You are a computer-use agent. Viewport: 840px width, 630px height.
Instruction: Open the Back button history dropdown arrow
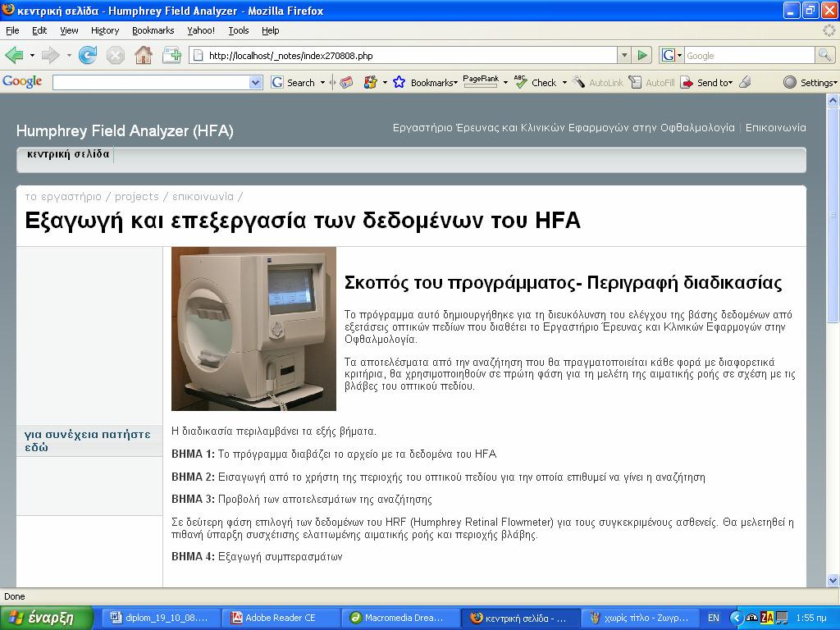point(32,55)
